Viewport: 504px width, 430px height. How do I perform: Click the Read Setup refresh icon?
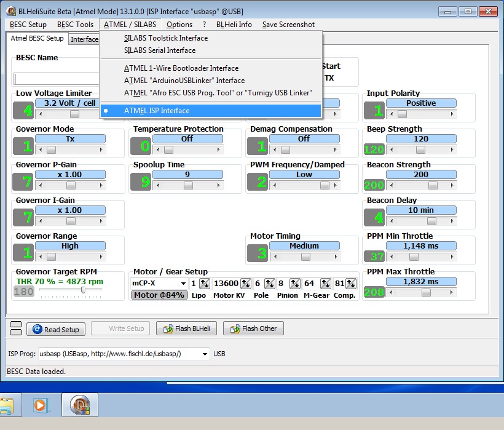(x=37, y=329)
